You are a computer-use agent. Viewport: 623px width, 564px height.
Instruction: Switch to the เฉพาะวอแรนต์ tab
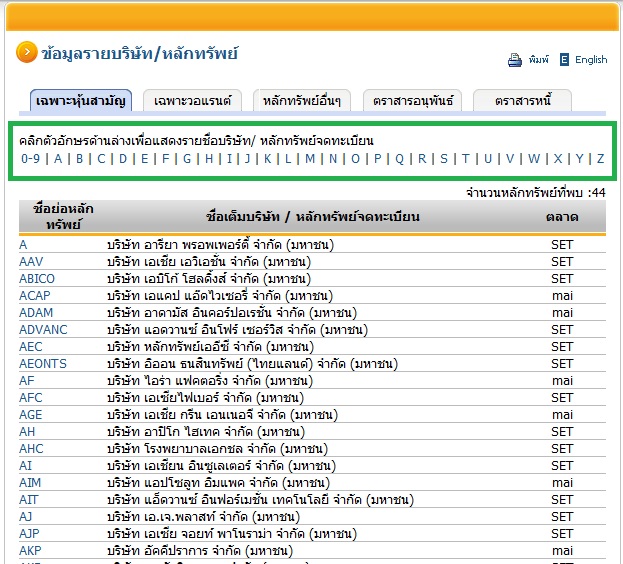[192, 100]
